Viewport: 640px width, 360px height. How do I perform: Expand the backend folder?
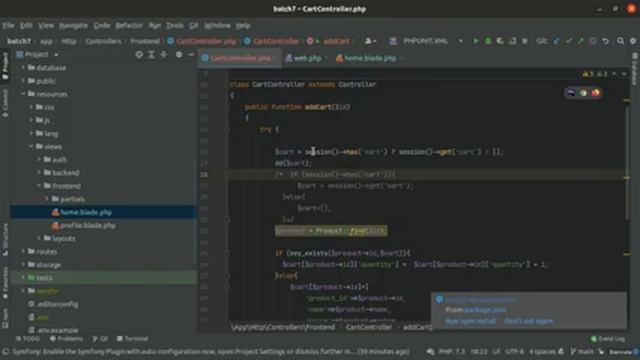pos(40,173)
